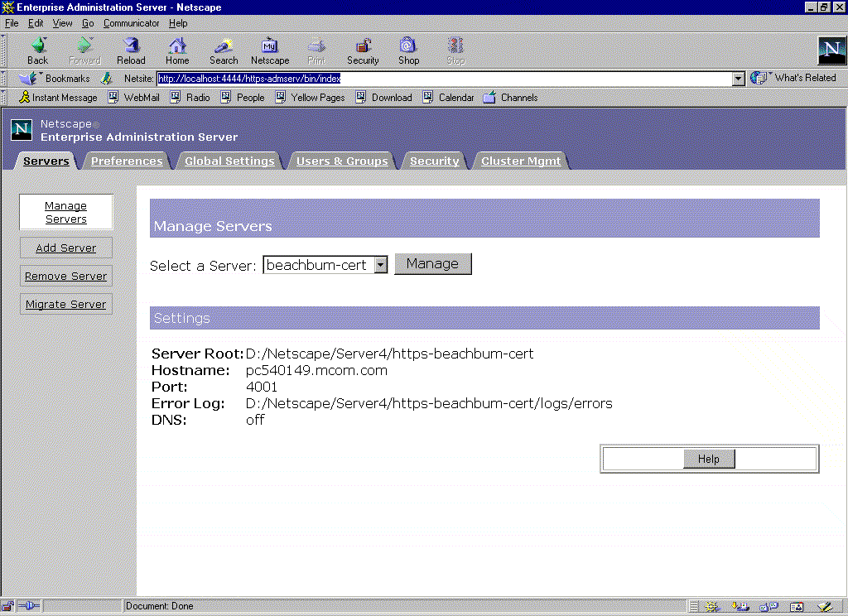Click the Help button
Image resolution: width=848 pixels, height=616 pixels.
pos(709,459)
